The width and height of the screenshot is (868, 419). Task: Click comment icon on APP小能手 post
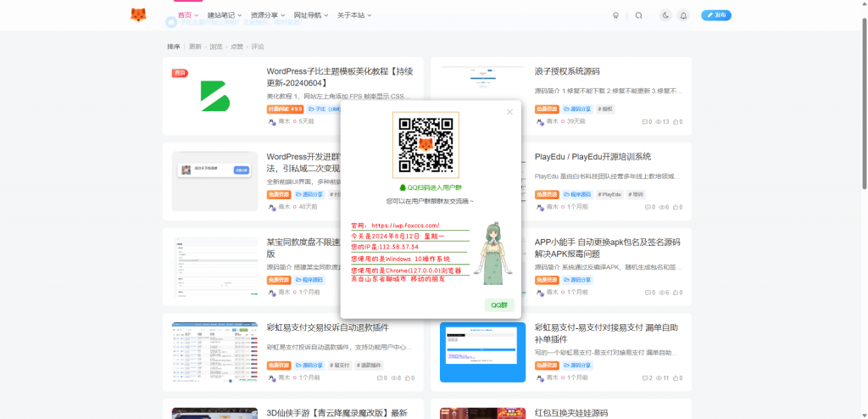(648, 292)
